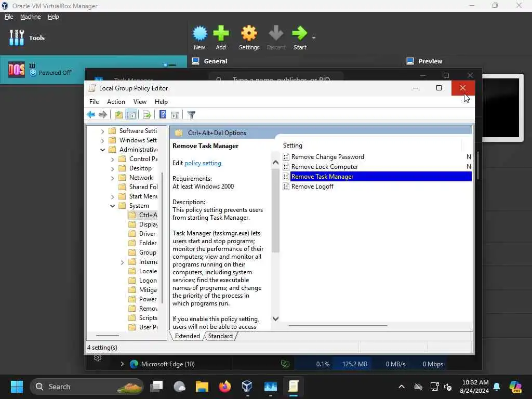Open the VirtualBox File menu
This screenshot has width=532, height=399.
pos(9,17)
